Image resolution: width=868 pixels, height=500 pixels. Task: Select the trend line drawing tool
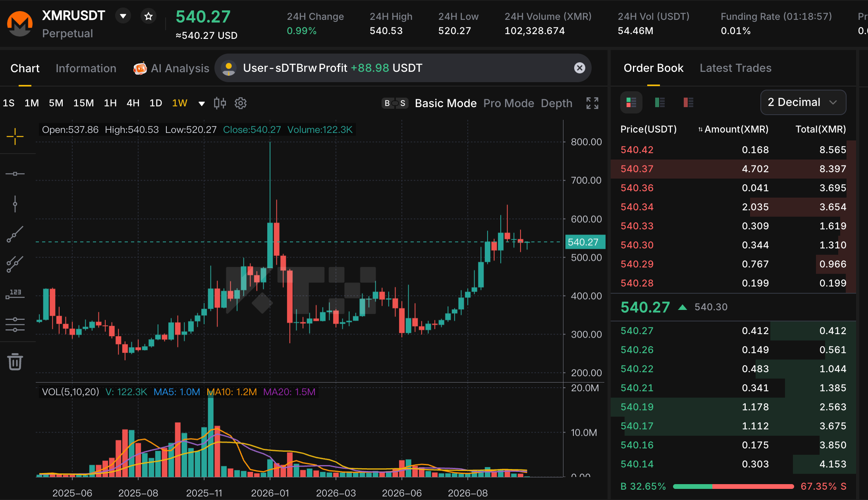[x=15, y=234]
